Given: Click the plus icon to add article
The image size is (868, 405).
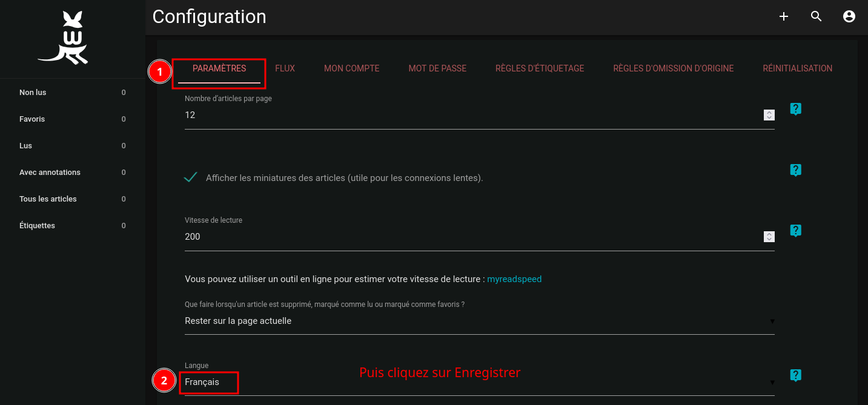Looking at the screenshot, I should click(x=783, y=17).
